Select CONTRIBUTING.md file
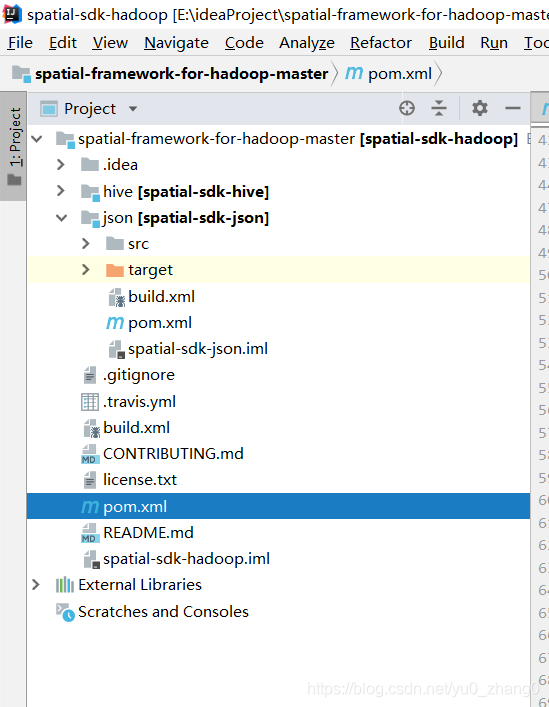The height and width of the screenshot is (707, 549). pos(173,454)
